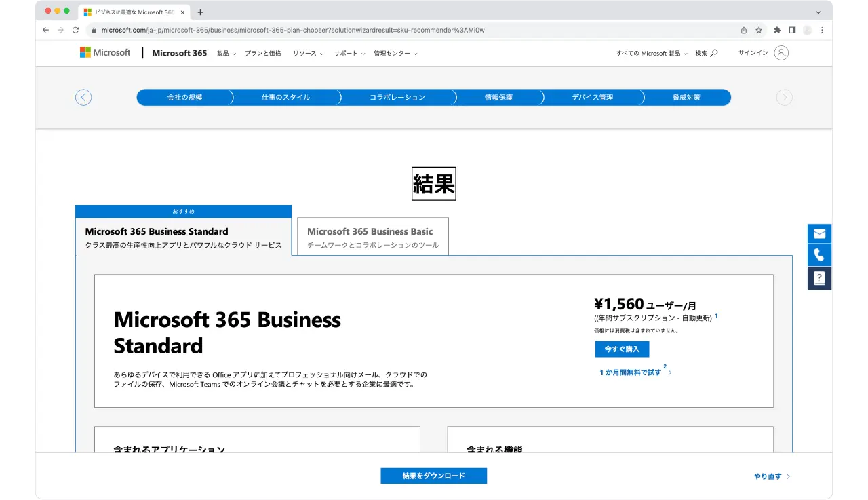
Task: Select the デバイス管理 wizard step
Action: click(x=592, y=98)
